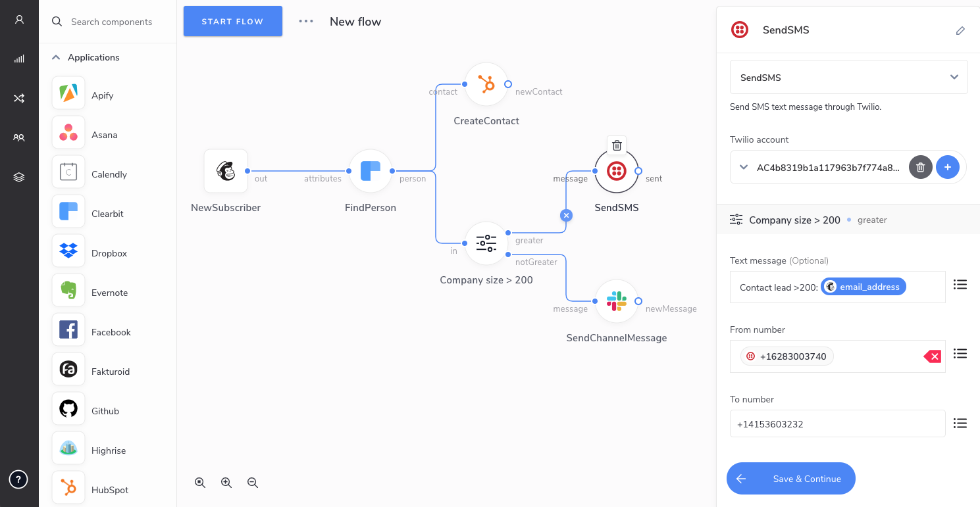Open variables list for From number

[960, 354]
